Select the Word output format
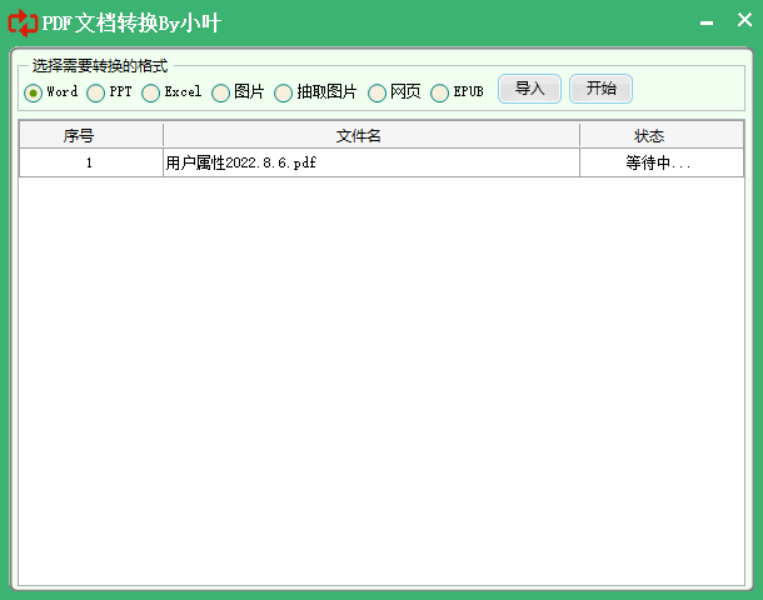 point(33,93)
